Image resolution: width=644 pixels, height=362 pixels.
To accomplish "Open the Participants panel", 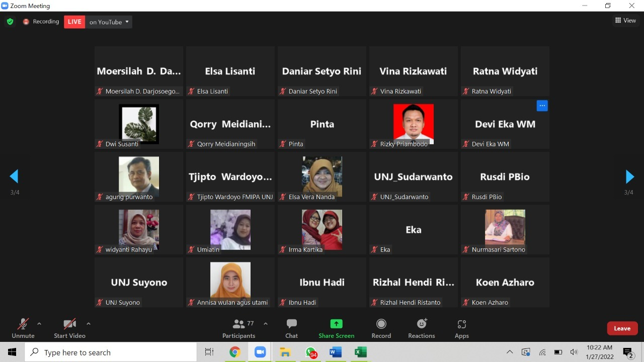I will coord(239,328).
